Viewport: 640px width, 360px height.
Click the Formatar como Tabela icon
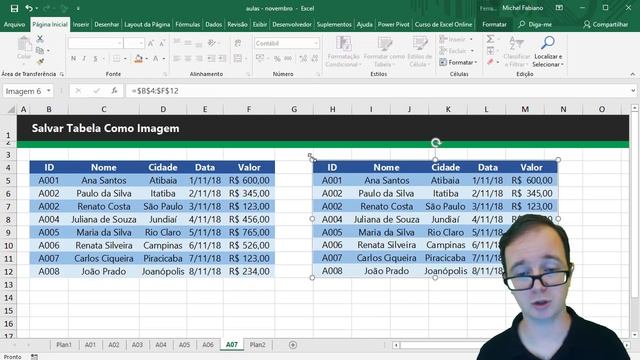click(x=384, y=44)
